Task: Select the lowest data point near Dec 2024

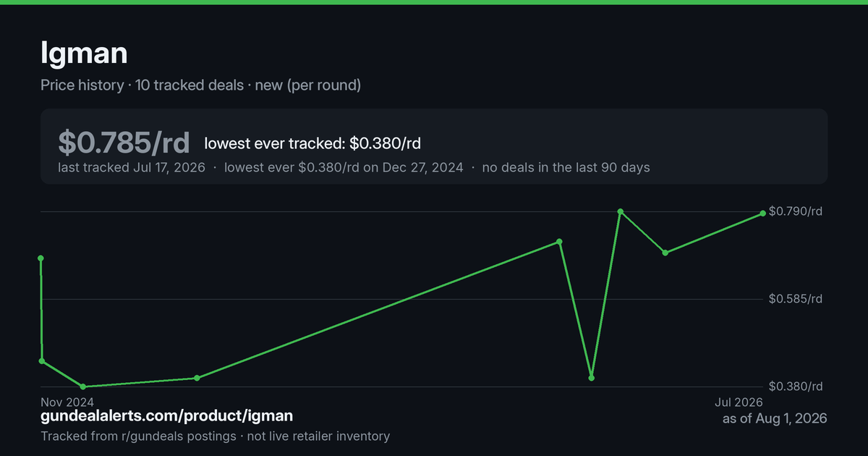Action: [83, 387]
